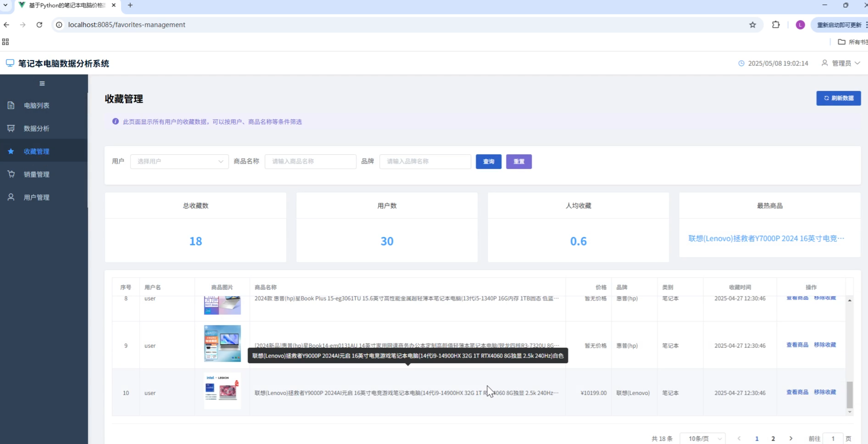Click the 查询 search button
Viewport: 868px width, 444px height.
coord(488,162)
